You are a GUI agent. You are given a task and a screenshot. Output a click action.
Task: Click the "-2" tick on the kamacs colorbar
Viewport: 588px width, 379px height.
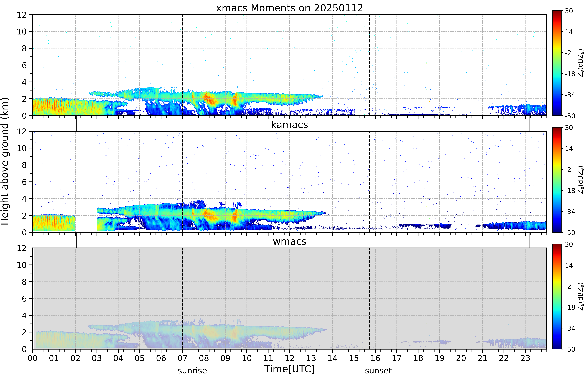(568, 170)
